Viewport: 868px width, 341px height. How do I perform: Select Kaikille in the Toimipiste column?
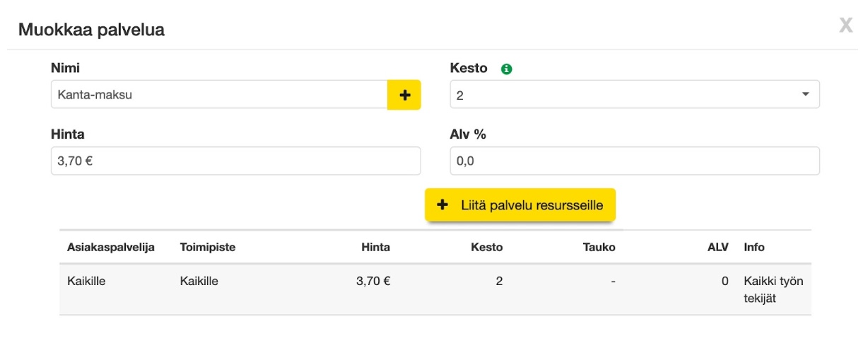[x=199, y=281]
